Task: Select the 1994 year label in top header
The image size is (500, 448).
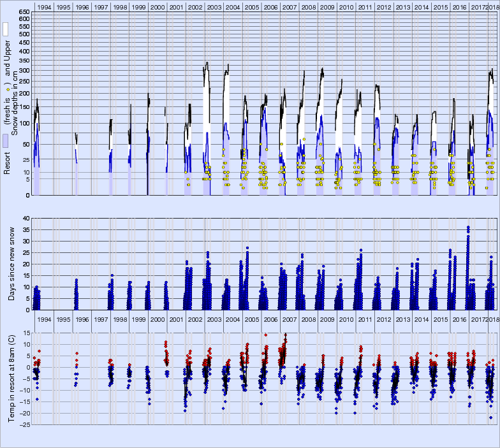Action: tap(45, 7)
